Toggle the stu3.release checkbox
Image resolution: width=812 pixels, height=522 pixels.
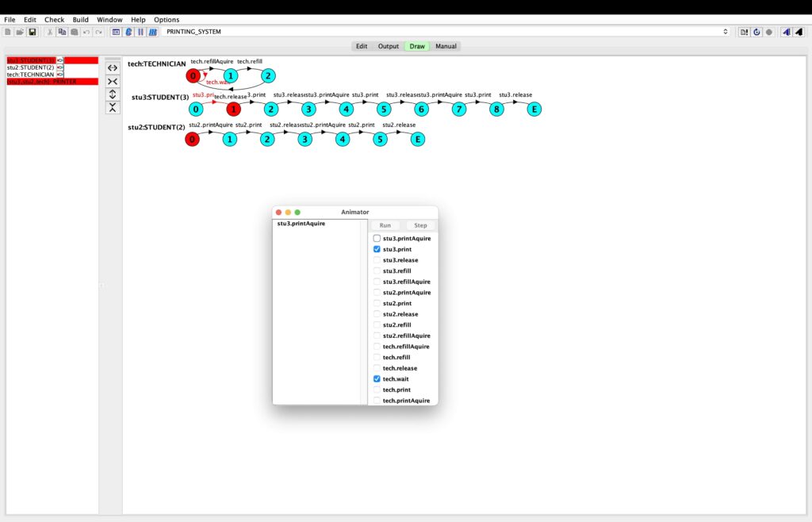coord(377,260)
